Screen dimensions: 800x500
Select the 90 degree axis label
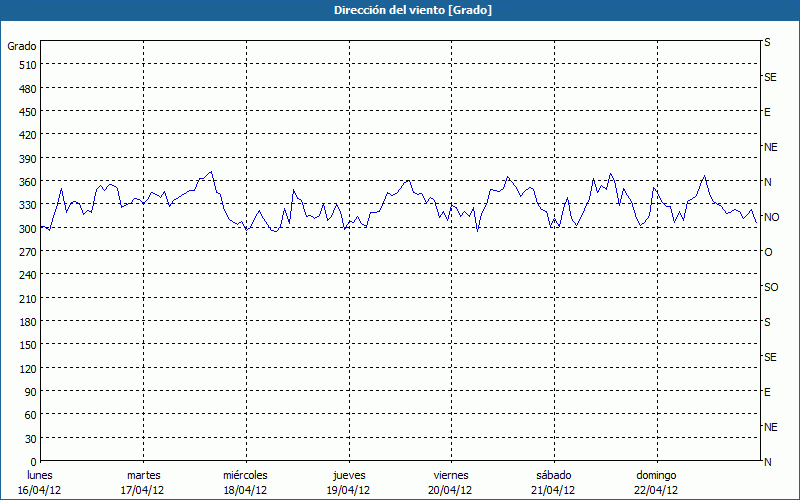click(30, 392)
